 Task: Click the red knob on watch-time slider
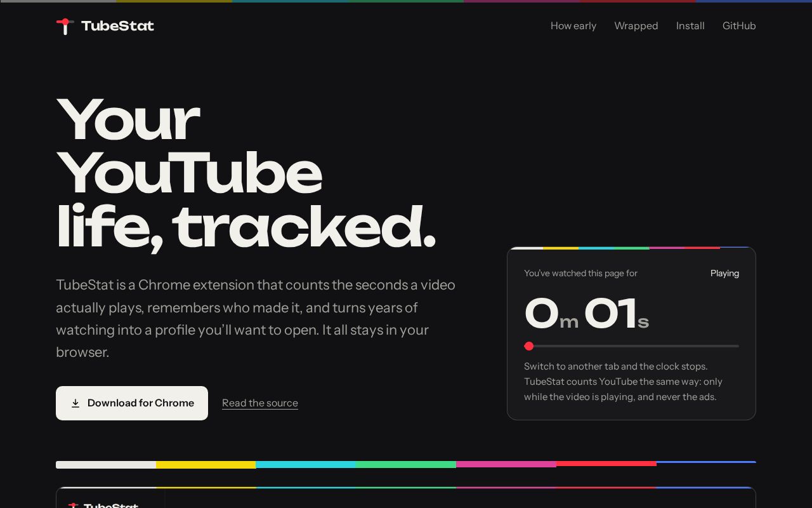coord(529,346)
